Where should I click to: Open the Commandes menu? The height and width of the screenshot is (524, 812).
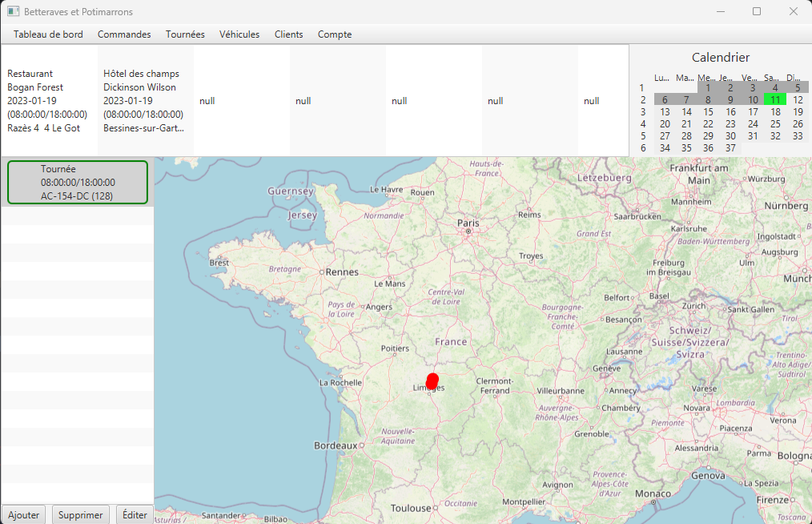(x=124, y=34)
